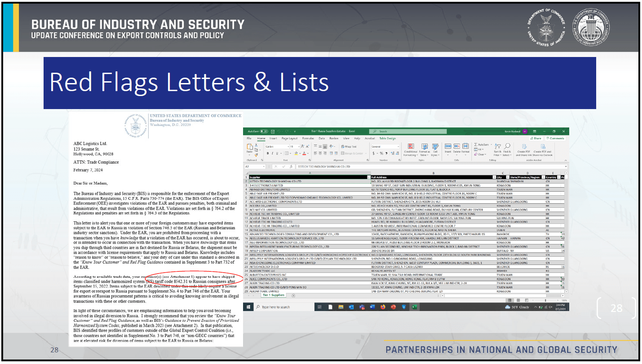Click Create PDF and Share link icon
Viewport: 642px width, 364px height.
pos(524,147)
